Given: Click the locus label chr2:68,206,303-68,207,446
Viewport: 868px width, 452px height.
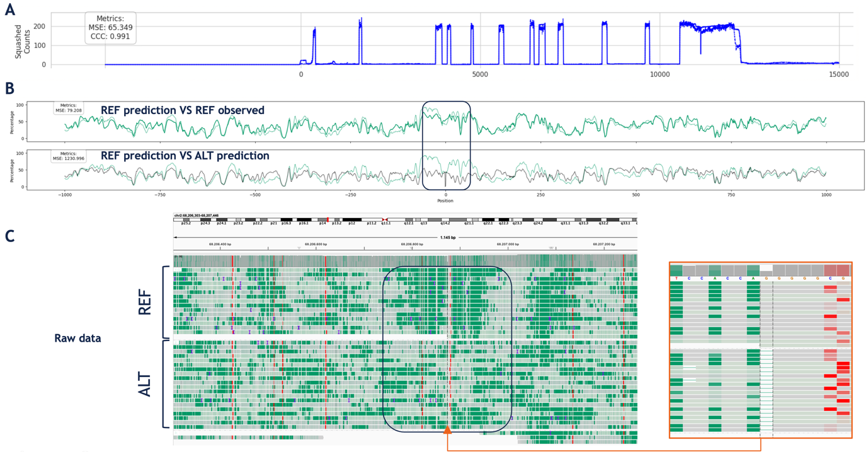Looking at the screenshot, I should tap(197, 216).
